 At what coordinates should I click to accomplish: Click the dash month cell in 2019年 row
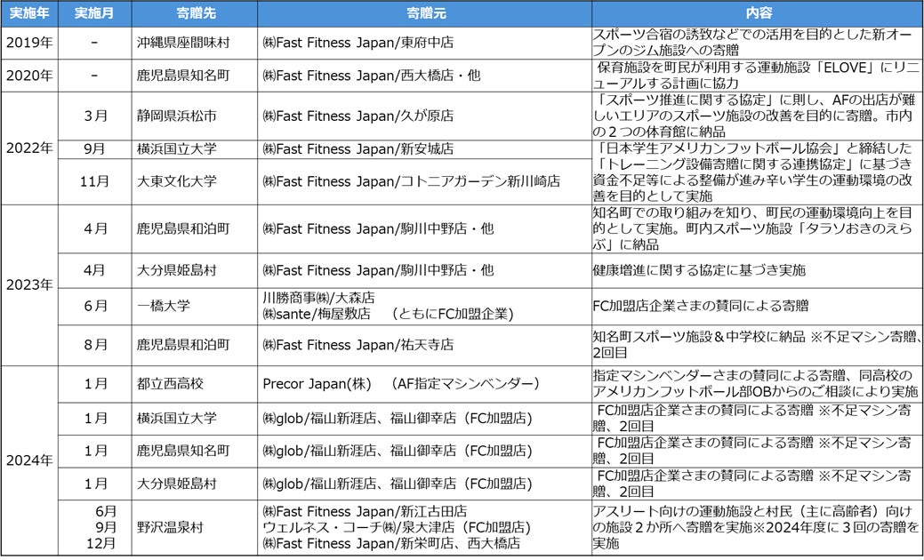pos(94,43)
